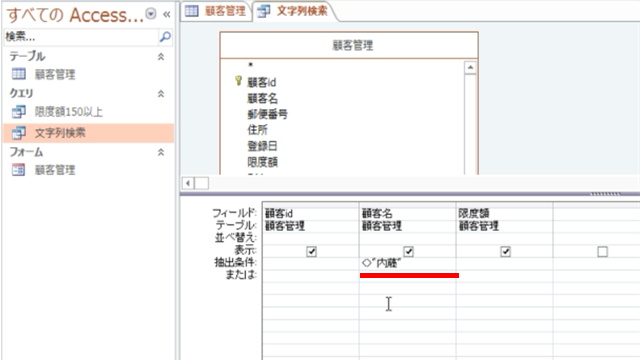Check the 表示 checkbox in the empty fourth column

(x=602, y=251)
